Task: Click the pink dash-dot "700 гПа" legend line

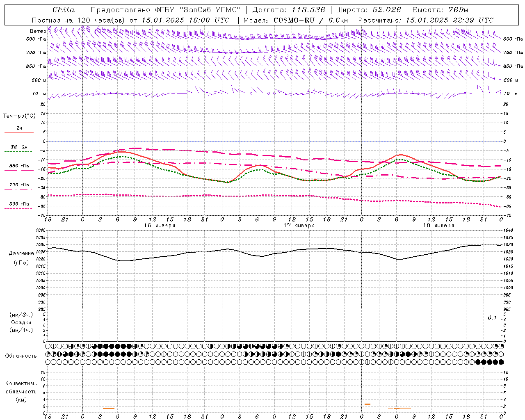Action: 18,189
